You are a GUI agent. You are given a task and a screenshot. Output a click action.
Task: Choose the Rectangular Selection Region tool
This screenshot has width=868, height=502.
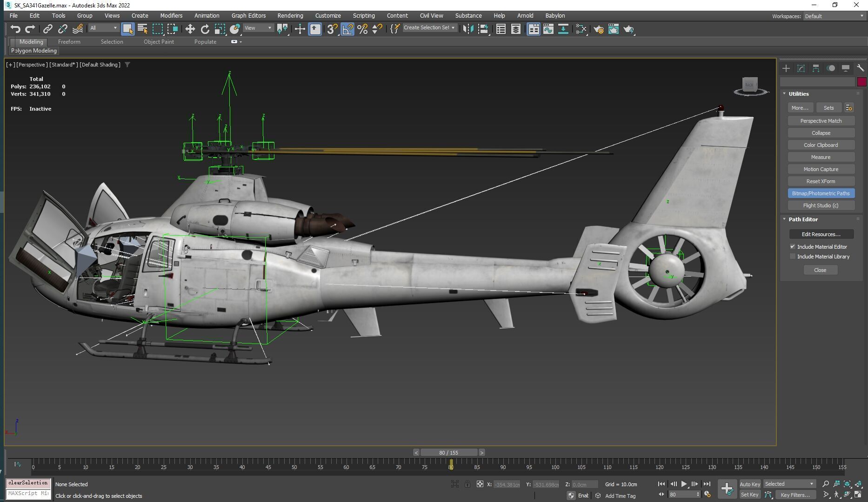[158, 29]
